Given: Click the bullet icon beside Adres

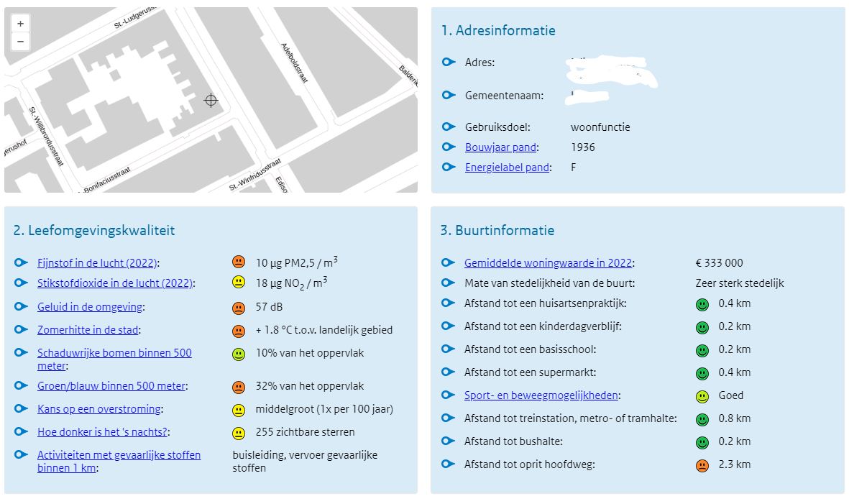Looking at the screenshot, I should 449,62.
